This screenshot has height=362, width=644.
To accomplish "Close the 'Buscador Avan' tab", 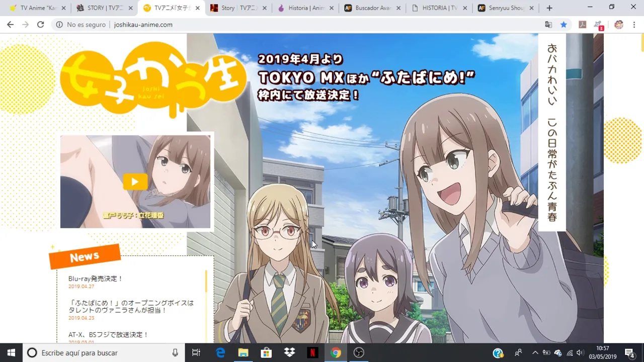I will click(x=398, y=8).
